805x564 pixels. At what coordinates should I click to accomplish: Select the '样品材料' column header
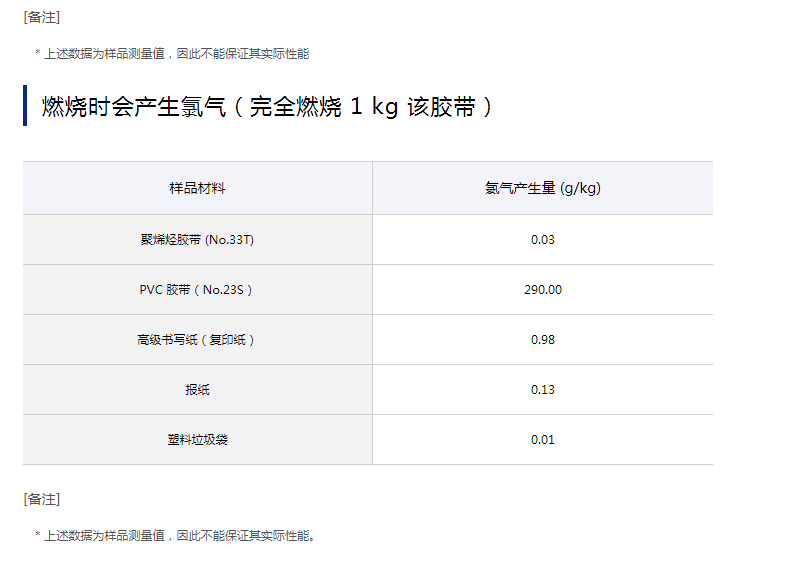point(197,188)
